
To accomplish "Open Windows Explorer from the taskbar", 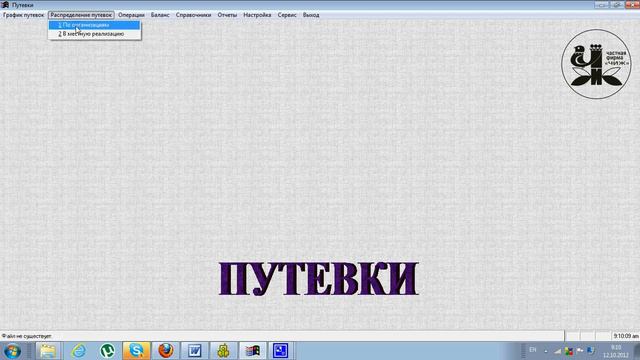I will click(x=48, y=351).
